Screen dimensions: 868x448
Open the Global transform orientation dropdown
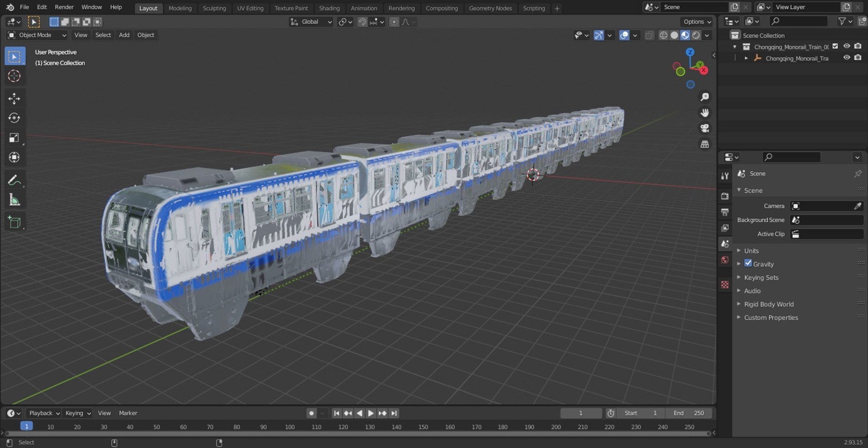311,22
